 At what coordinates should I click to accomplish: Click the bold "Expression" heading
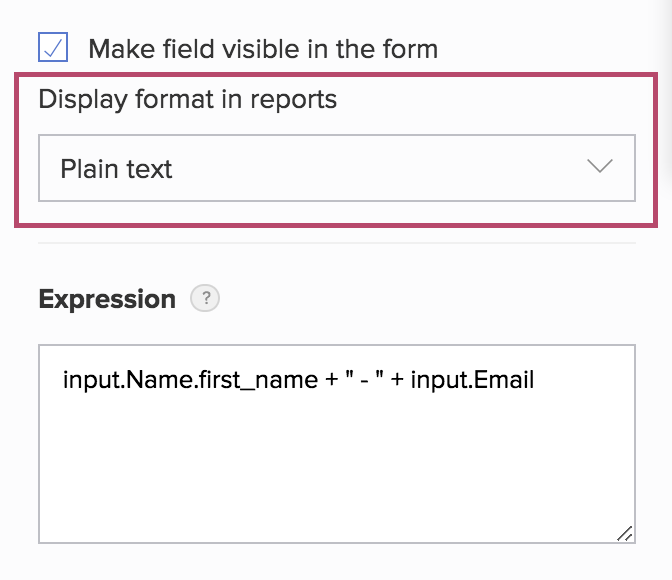pos(107,299)
